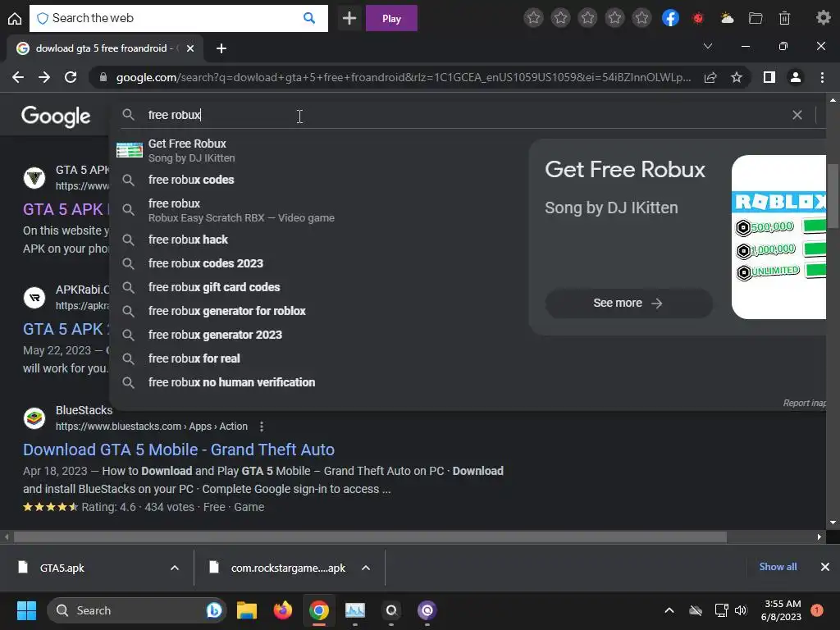Click the folder icon in top bar
840x630 pixels.
pos(756,19)
